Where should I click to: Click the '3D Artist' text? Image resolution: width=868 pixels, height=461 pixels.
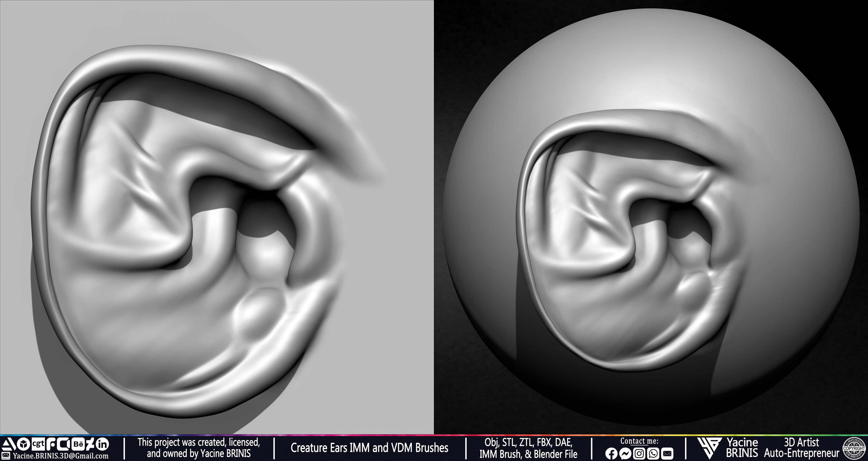point(802,442)
